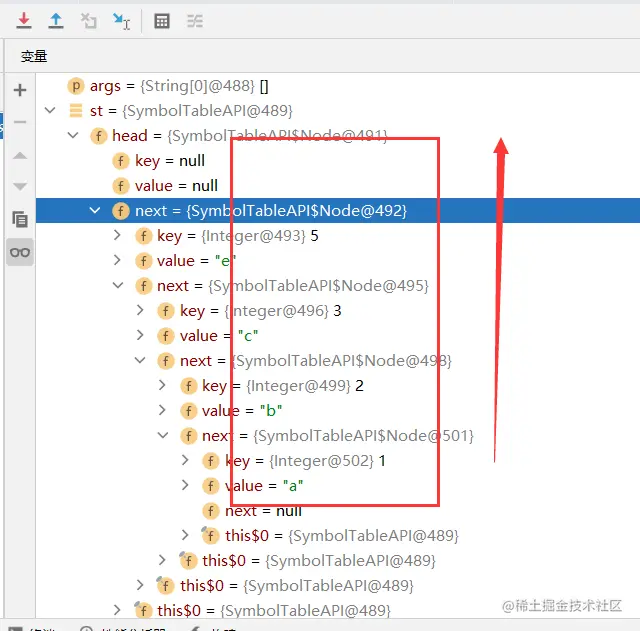Toggle the show watches glasses icon
Screen dimensions: 640x631
[20, 253]
